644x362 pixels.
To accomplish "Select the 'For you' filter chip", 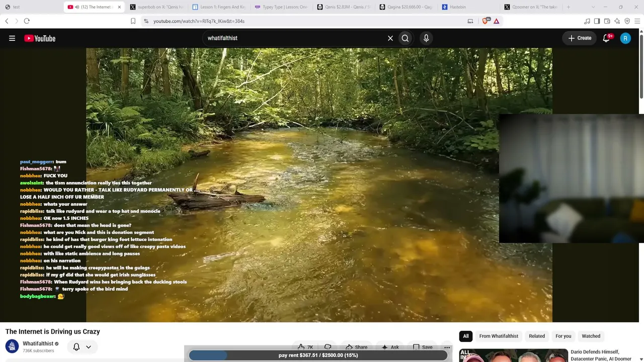I will click(563, 336).
